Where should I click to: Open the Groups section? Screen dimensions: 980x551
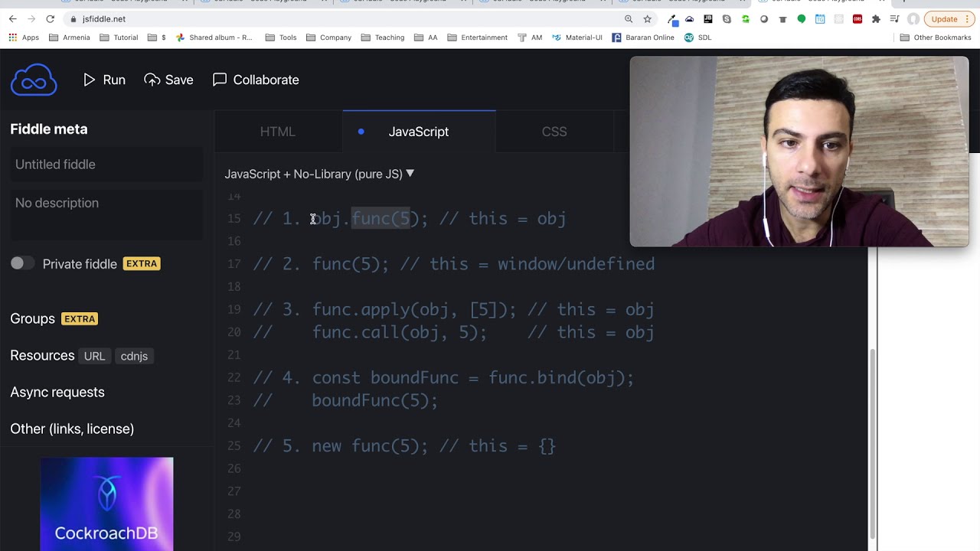click(32, 318)
